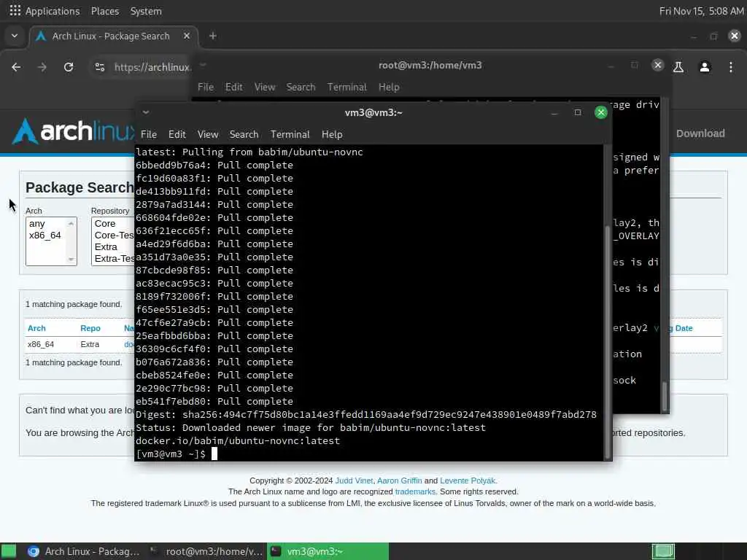
Task: Open Search menu in vm3@vm3 terminal
Action: click(244, 134)
